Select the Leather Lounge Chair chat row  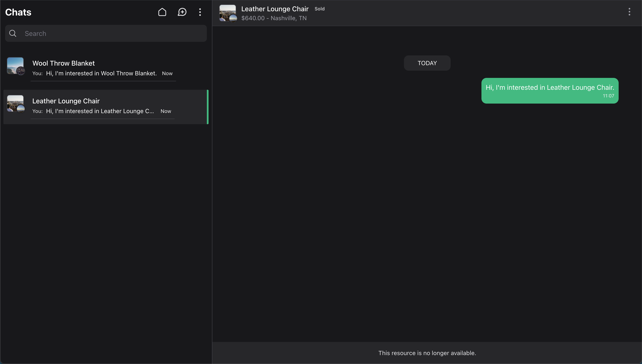[106, 107]
